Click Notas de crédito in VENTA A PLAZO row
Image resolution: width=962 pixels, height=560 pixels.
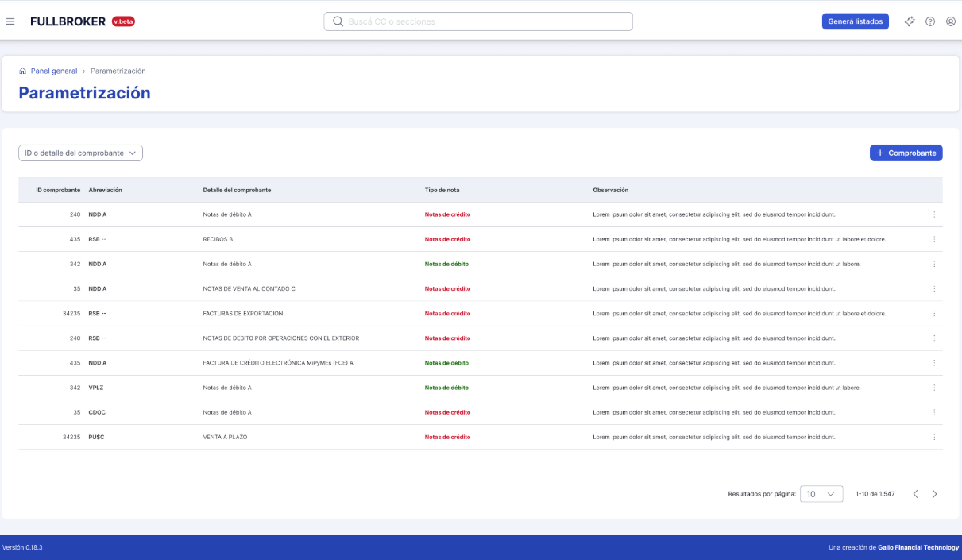pyautogui.click(x=447, y=437)
